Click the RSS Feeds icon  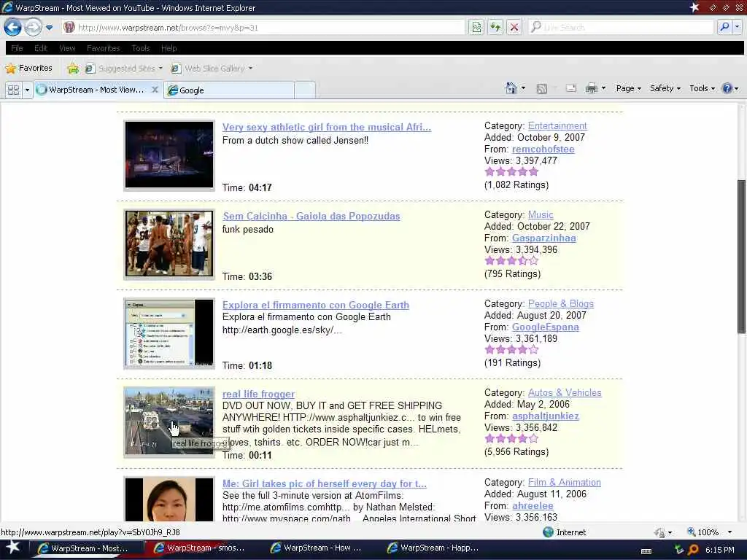[x=542, y=88]
